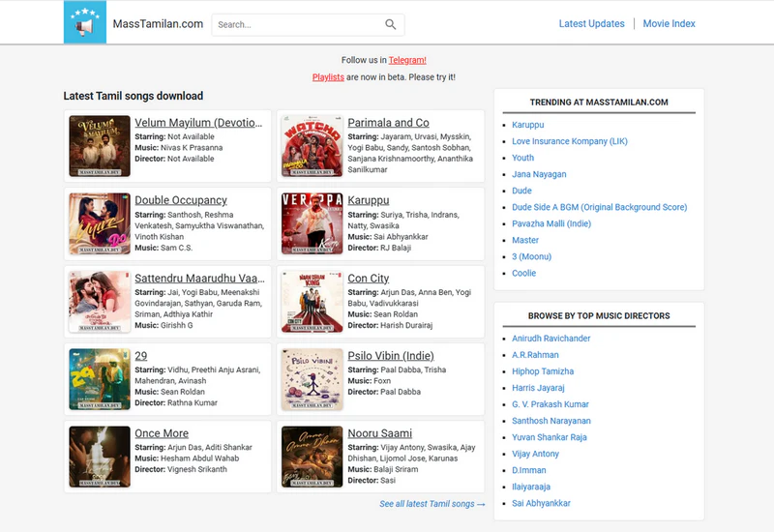This screenshot has width=774, height=532.
Task: Open the 29 title link
Action: 140,356
